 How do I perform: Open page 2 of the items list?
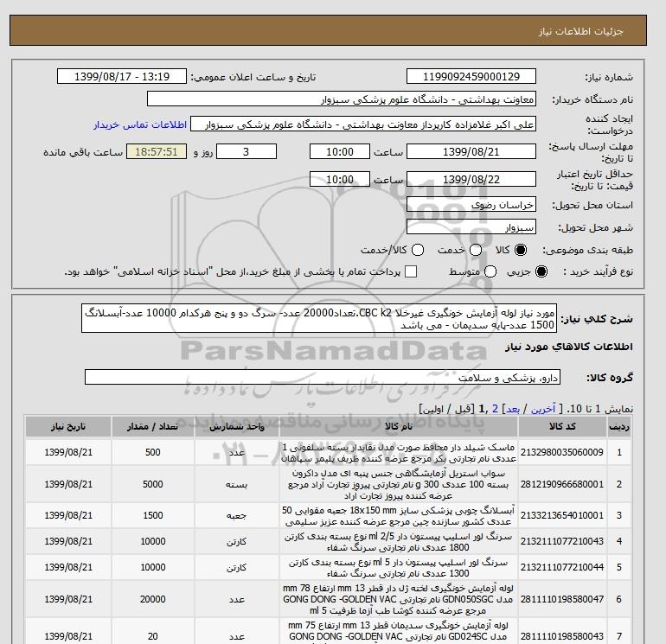pyautogui.click(x=495, y=409)
